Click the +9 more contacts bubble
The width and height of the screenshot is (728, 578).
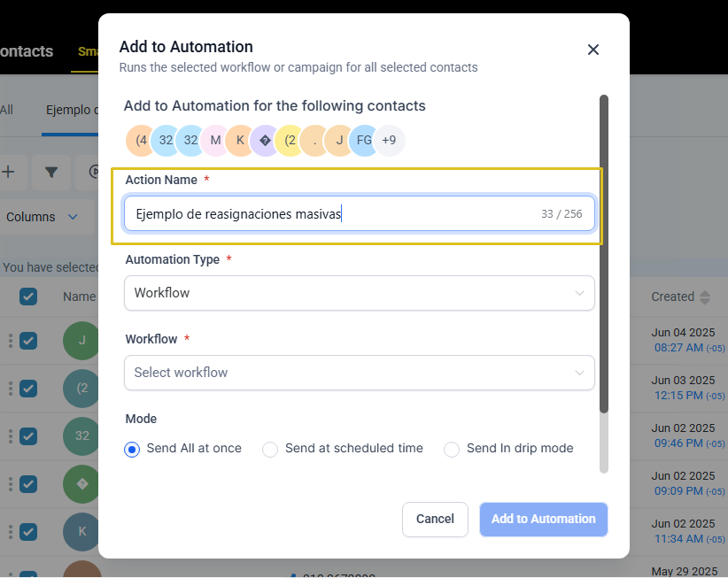(389, 140)
